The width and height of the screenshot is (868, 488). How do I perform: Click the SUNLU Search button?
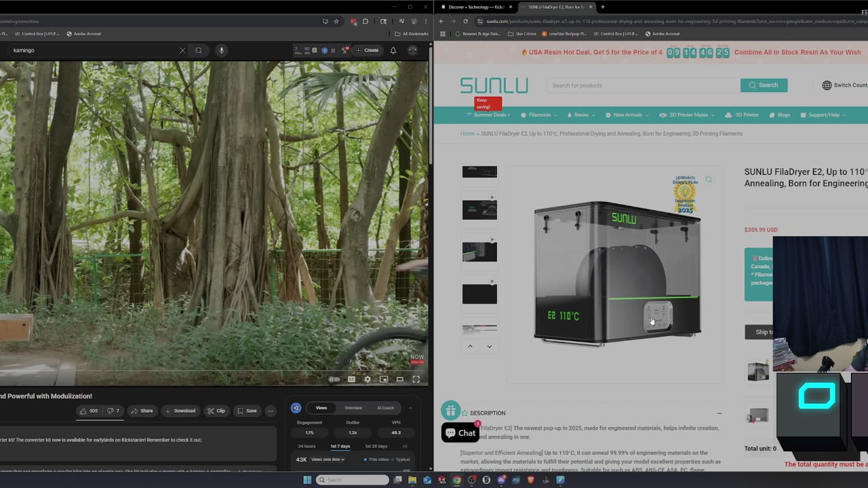pyautogui.click(x=764, y=85)
